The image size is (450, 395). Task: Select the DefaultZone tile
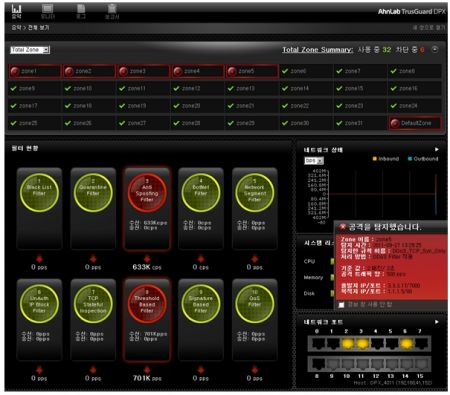pos(415,123)
